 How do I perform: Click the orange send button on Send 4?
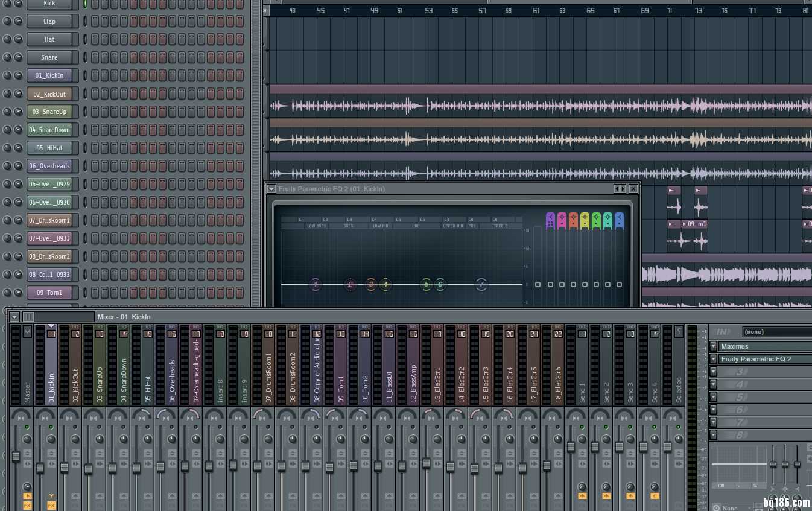click(x=655, y=496)
